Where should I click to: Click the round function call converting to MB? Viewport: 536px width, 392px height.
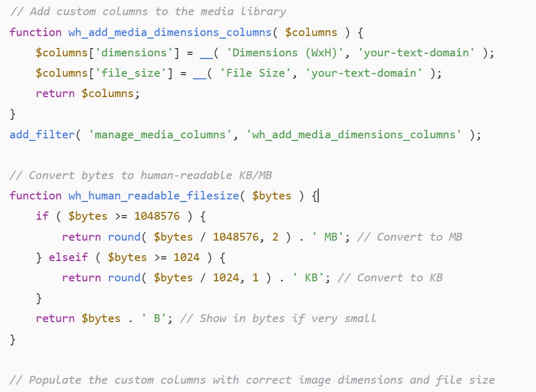point(124,236)
